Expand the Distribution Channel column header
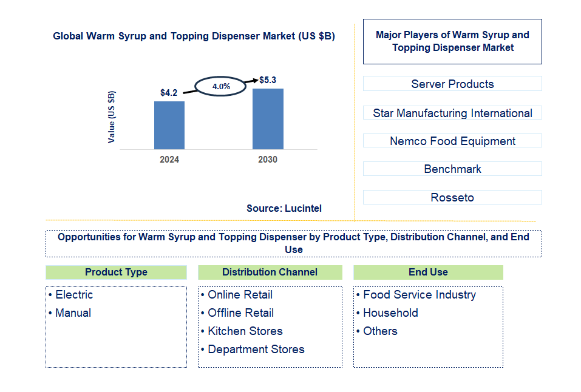 (270, 272)
